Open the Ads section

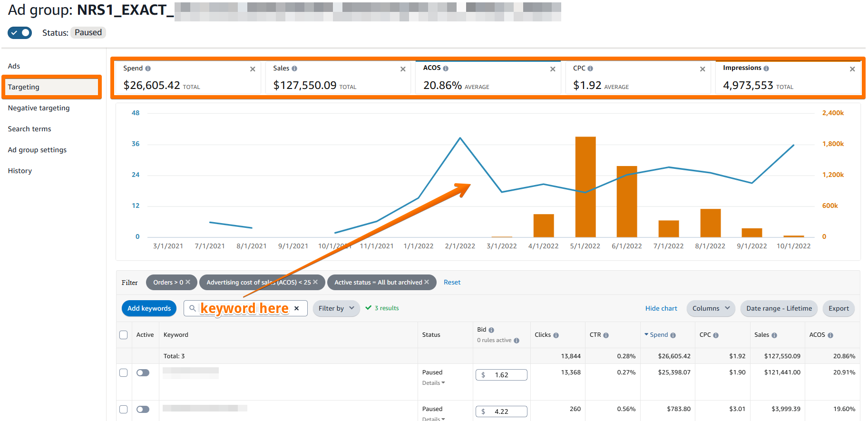click(14, 66)
